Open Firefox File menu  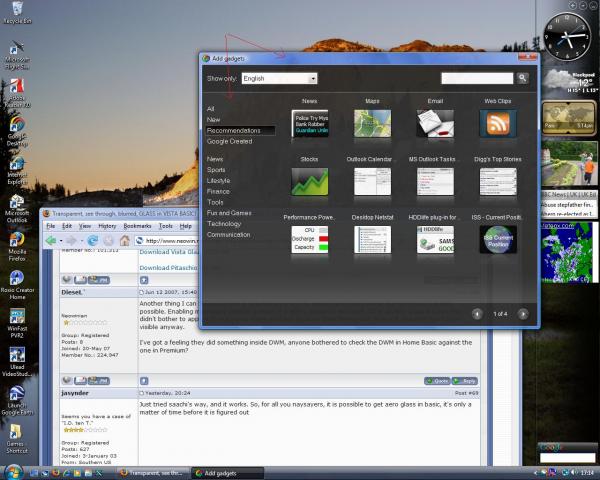coord(51,226)
